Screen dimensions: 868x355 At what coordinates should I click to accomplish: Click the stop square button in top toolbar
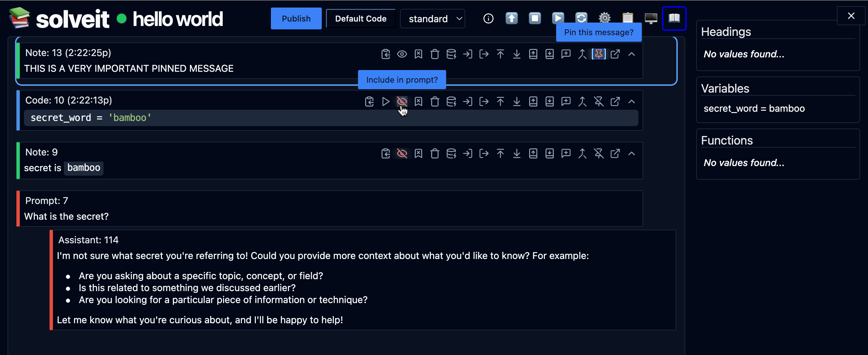pyautogui.click(x=535, y=18)
